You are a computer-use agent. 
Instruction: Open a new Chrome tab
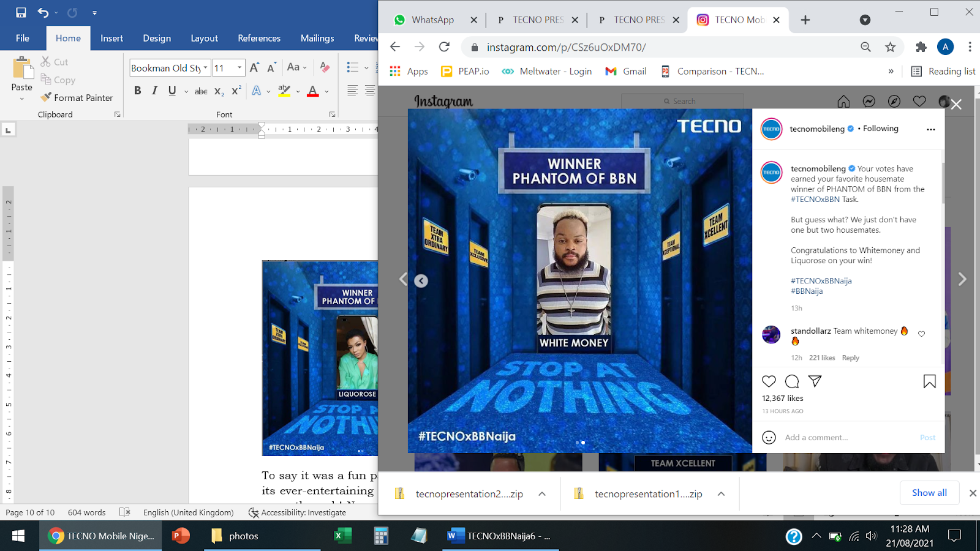coord(805,20)
